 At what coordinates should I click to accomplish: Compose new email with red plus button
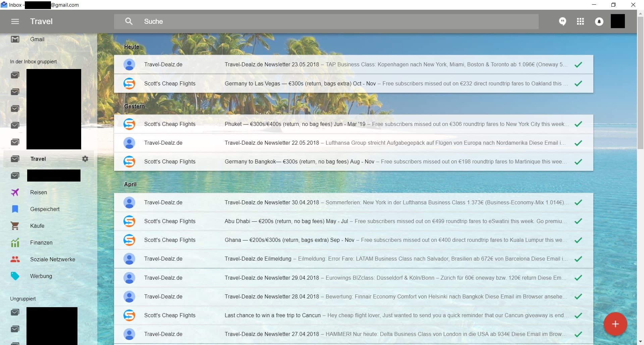(615, 324)
